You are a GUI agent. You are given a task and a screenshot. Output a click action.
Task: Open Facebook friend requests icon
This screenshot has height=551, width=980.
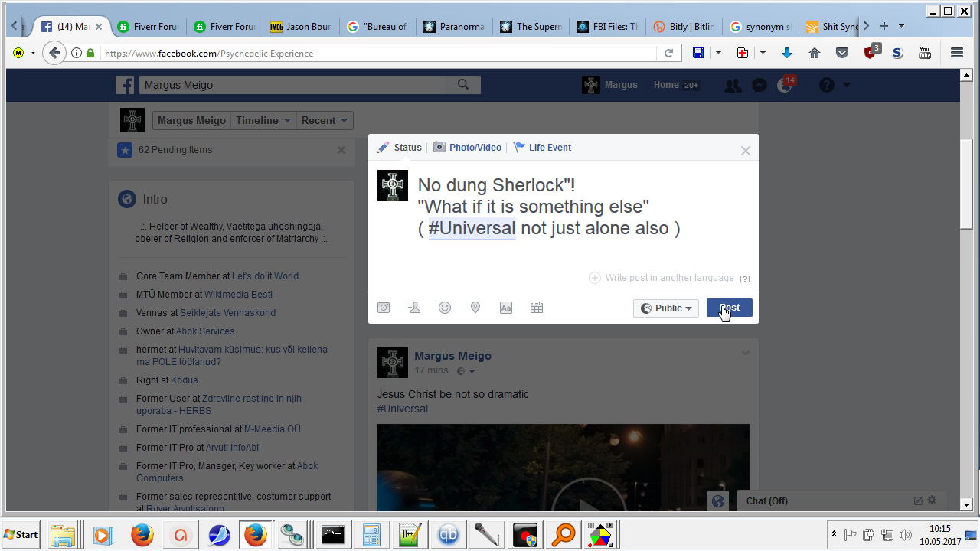[733, 86]
